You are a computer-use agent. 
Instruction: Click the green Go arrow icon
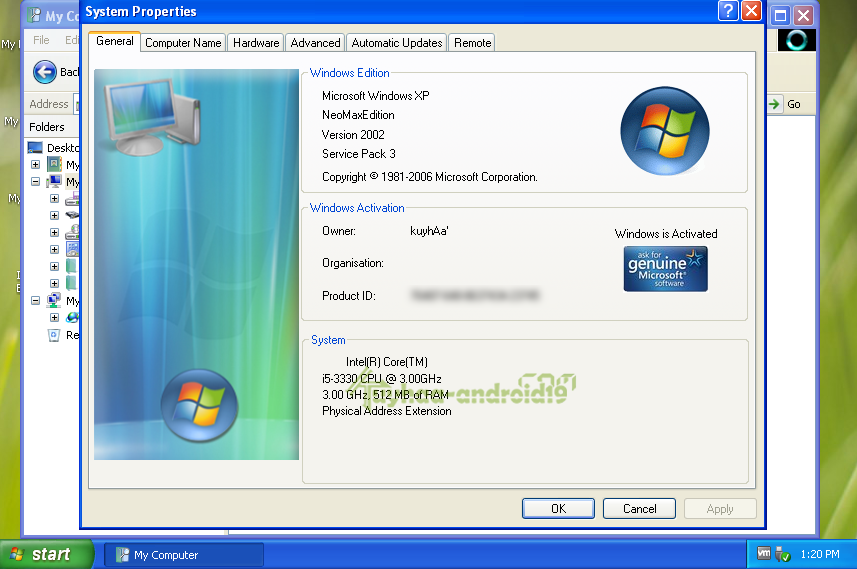pos(774,104)
